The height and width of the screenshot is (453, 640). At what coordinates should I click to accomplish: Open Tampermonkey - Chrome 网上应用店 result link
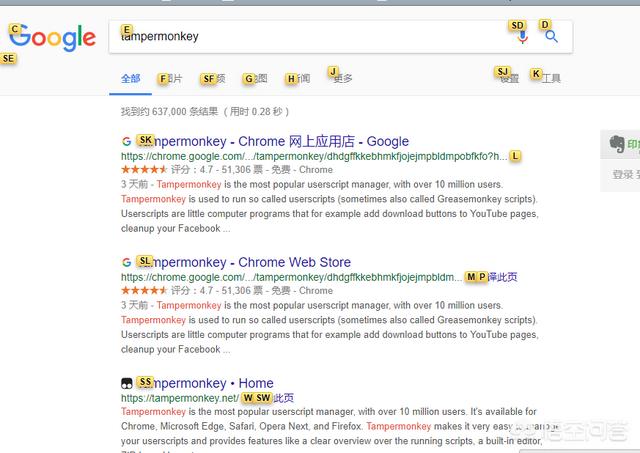pyautogui.click(x=272, y=142)
